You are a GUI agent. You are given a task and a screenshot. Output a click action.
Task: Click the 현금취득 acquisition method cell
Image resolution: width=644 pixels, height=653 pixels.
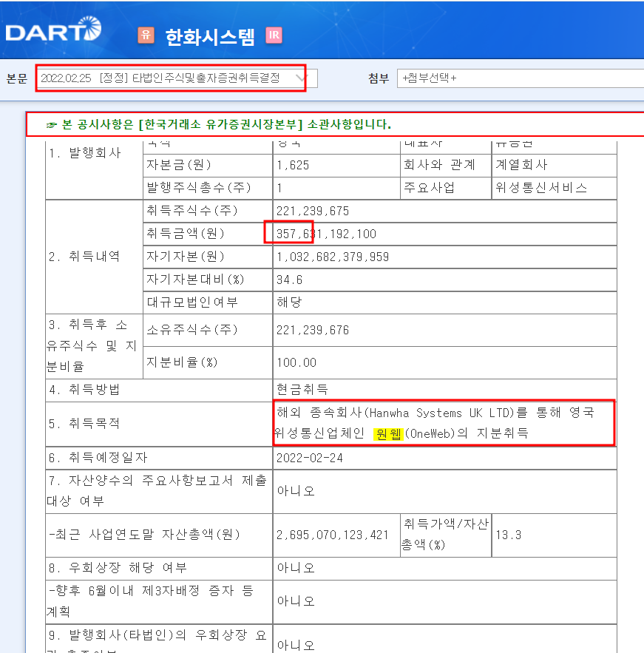click(444, 390)
